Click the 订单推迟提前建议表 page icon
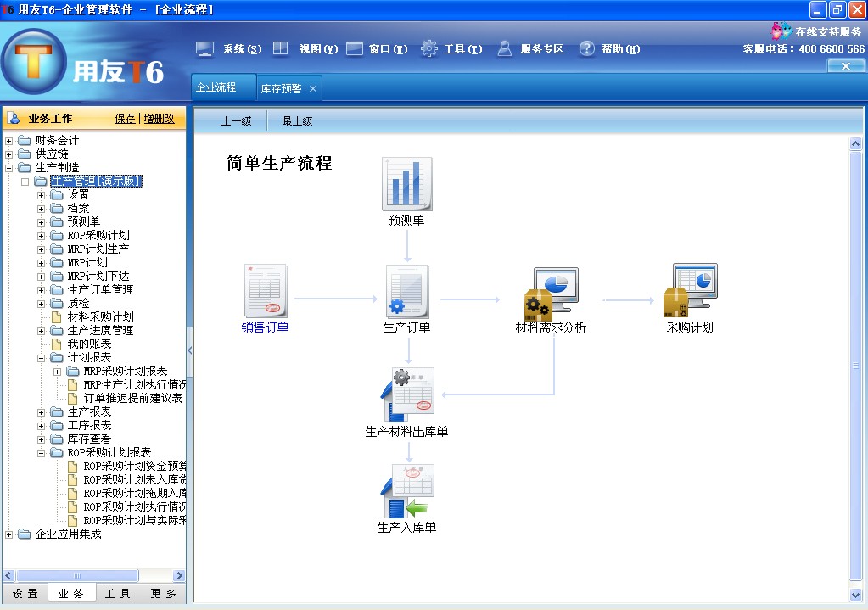The image size is (868, 610). pyautogui.click(x=72, y=398)
